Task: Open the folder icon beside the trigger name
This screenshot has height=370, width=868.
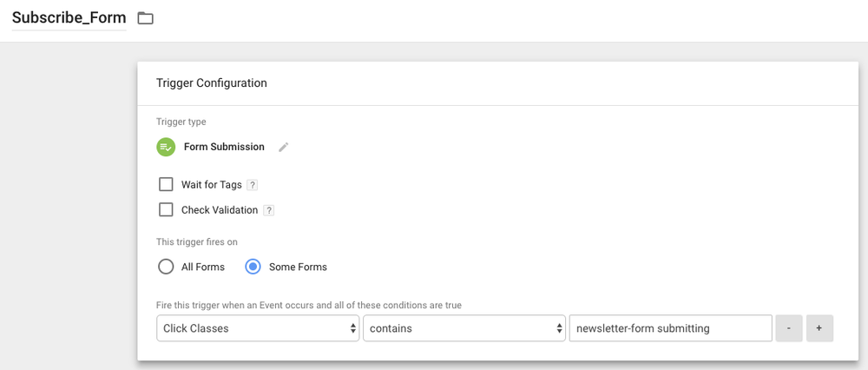Action: [x=145, y=18]
